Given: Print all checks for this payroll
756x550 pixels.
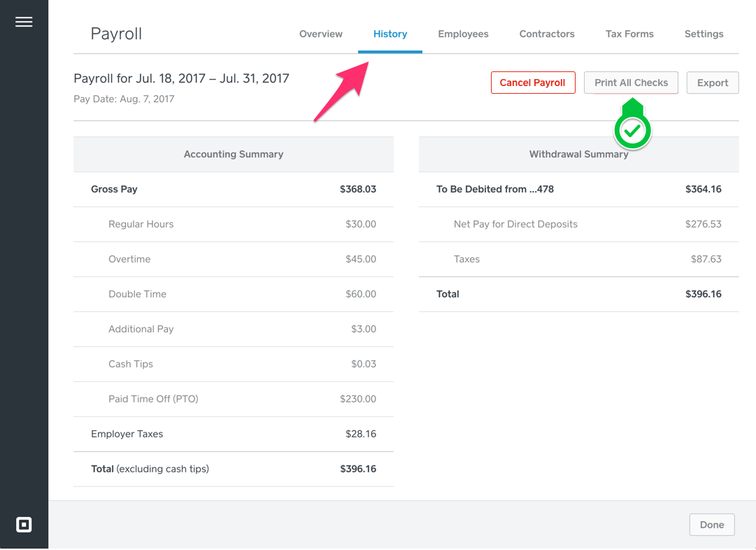Looking at the screenshot, I should [x=631, y=82].
